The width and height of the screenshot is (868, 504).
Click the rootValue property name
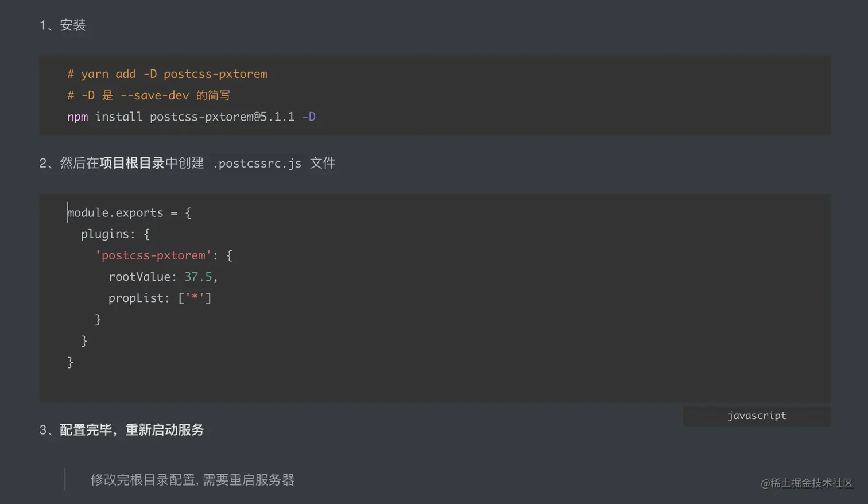(x=139, y=277)
